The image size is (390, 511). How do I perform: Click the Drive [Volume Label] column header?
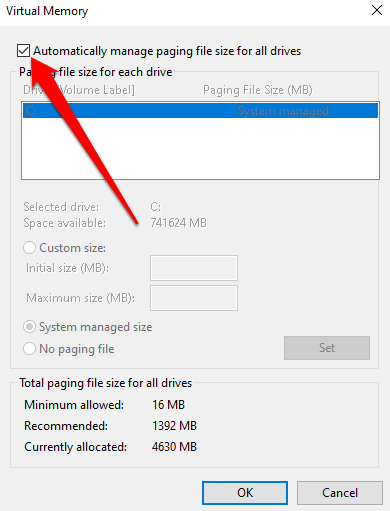[79, 90]
